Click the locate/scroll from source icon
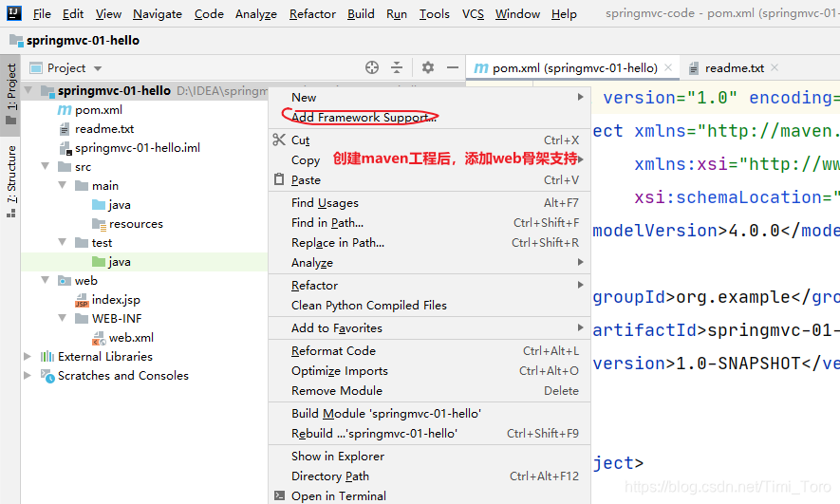840x504 pixels. click(372, 67)
